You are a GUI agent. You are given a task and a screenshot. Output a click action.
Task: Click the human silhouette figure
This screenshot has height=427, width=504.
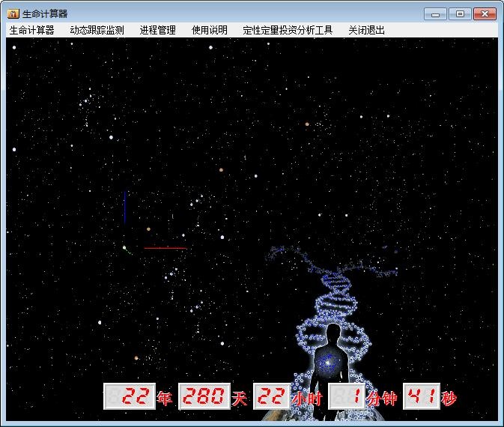tap(330, 372)
